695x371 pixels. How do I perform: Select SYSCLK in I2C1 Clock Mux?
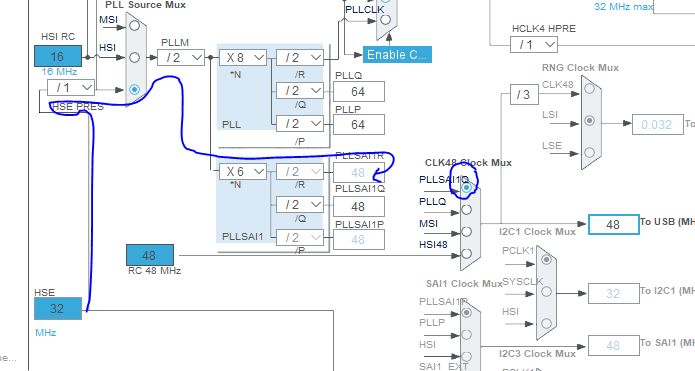(547, 292)
